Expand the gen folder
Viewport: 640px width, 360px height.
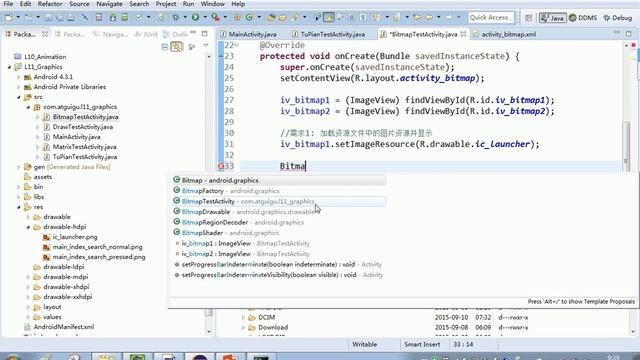(x=18, y=167)
